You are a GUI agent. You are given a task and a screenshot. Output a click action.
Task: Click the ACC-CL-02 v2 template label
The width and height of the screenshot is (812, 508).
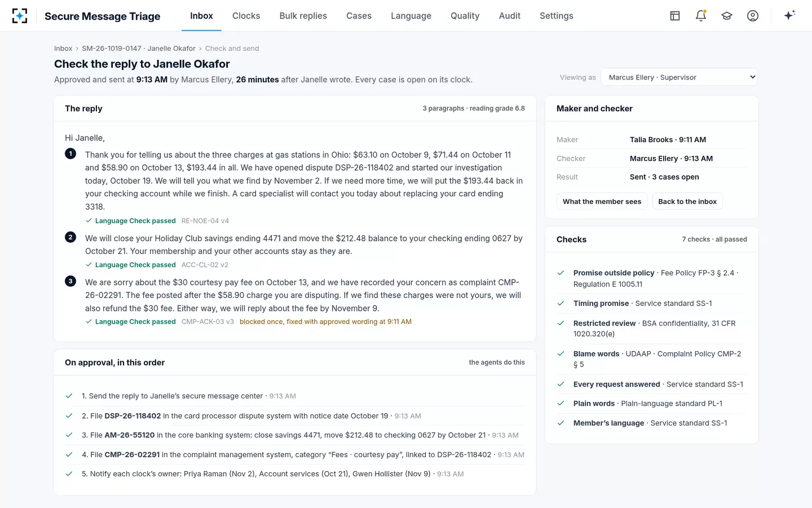click(x=205, y=265)
